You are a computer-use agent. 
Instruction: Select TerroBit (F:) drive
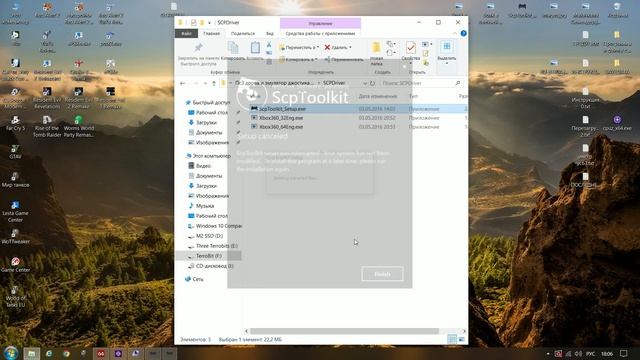[x=208, y=256]
